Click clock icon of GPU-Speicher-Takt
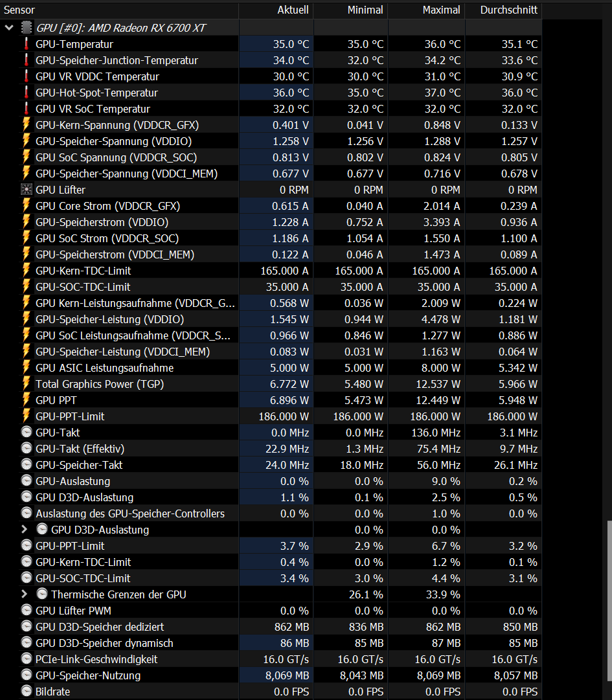The width and height of the screenshot is (612, 700). coord(27,465)
